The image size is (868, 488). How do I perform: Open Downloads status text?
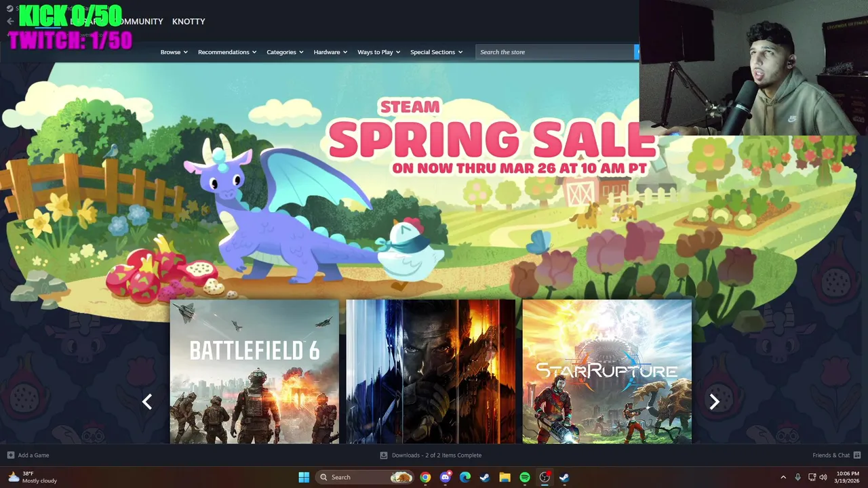[x=436, y=455]
